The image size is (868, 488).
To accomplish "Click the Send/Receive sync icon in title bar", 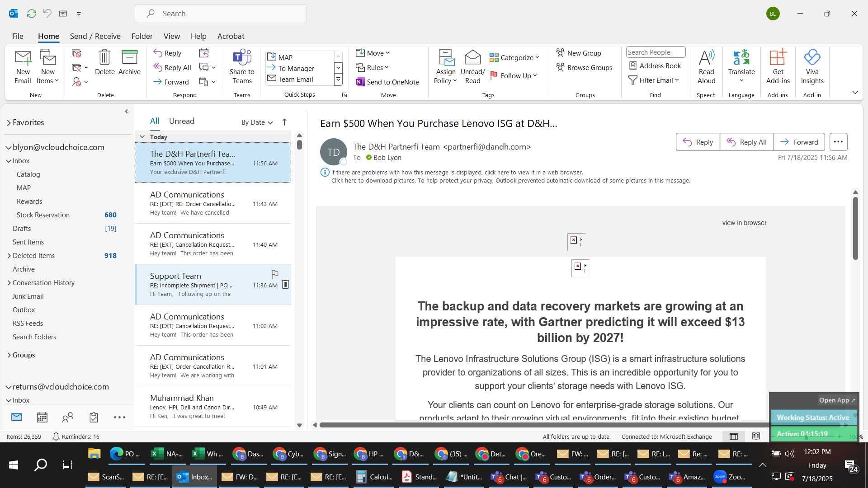I will coord(31,14).
